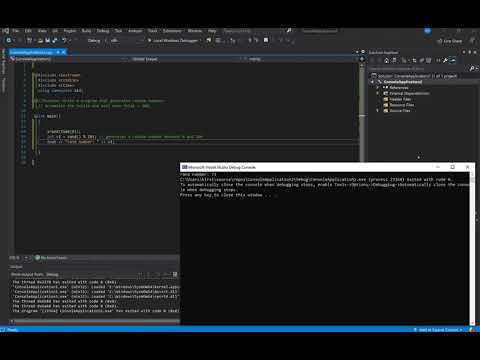Click the Live Share button
This screenshot has height=360, width=480.
450,41
